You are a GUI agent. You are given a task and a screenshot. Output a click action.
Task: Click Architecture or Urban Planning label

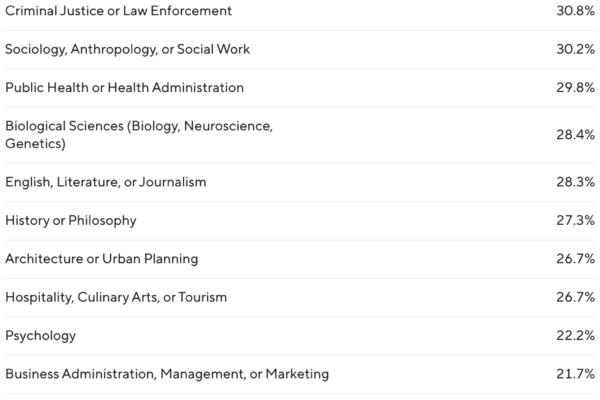click(101, 259)
